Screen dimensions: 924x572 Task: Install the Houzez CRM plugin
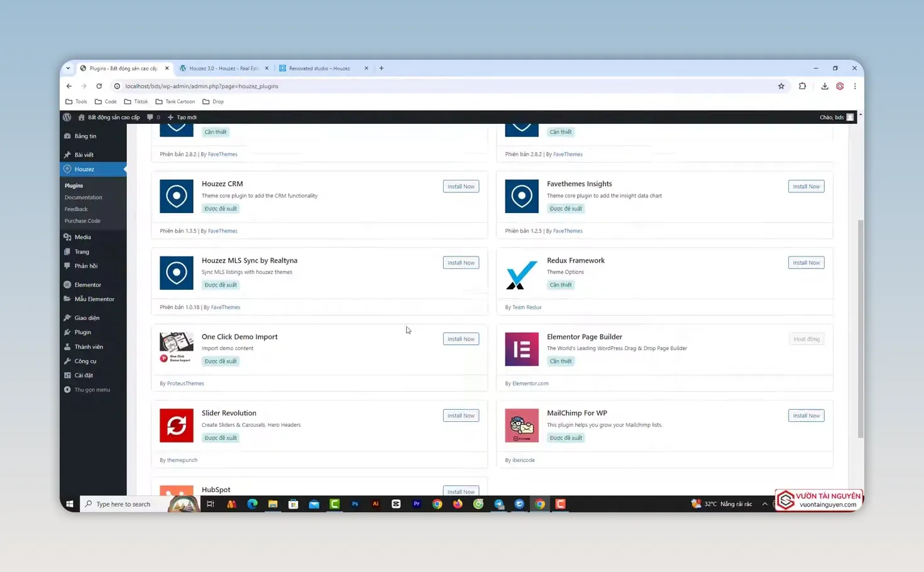coord(461,186)
